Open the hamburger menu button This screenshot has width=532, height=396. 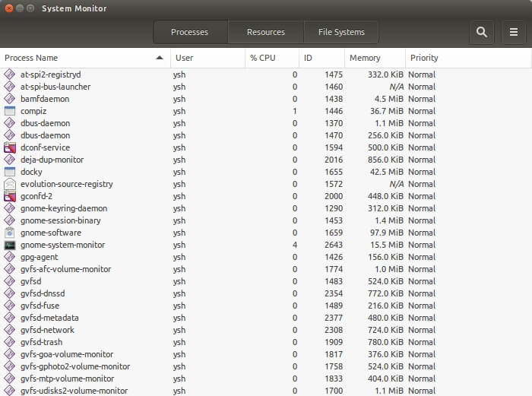(514, 32)
